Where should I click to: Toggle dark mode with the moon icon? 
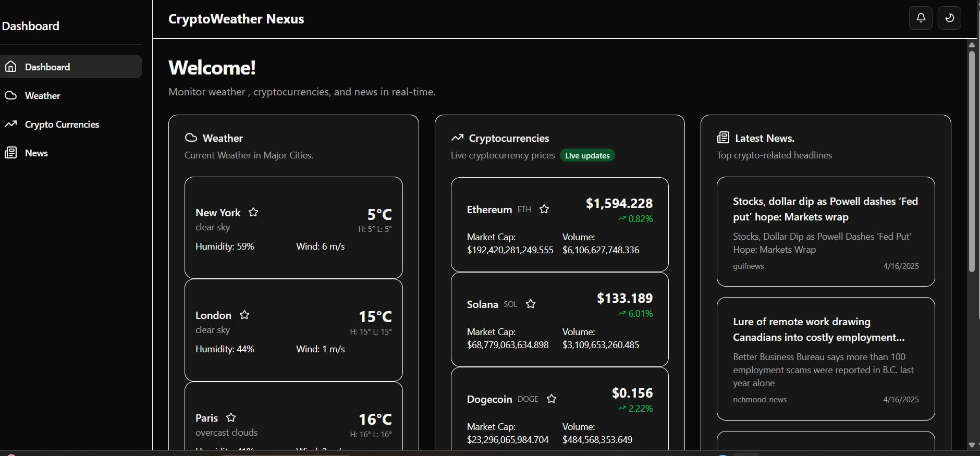tap(949, 18)
